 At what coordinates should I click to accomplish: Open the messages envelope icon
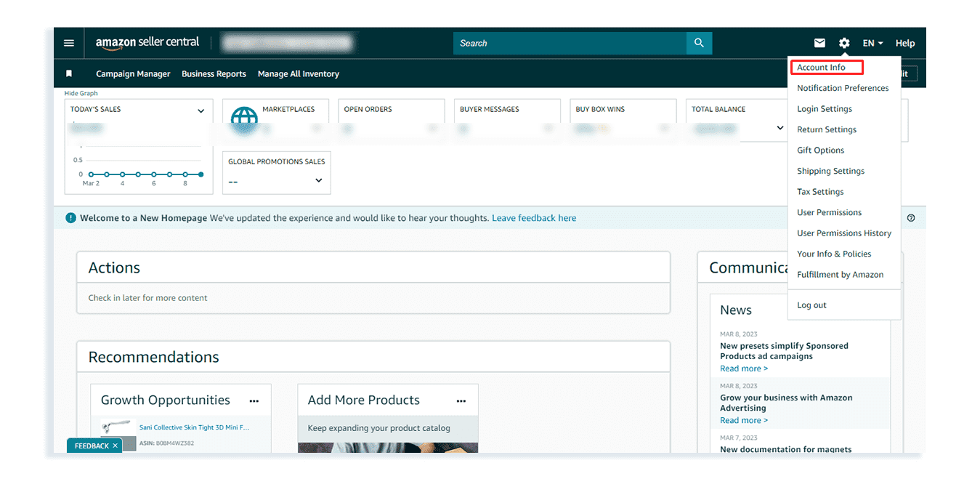click(x=819, y=42)
